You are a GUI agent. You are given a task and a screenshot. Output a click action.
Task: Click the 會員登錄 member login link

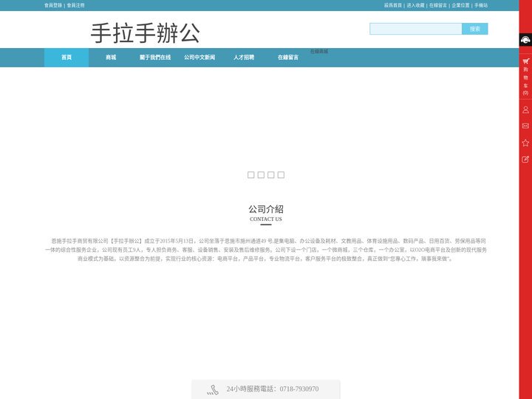[53, 5]
